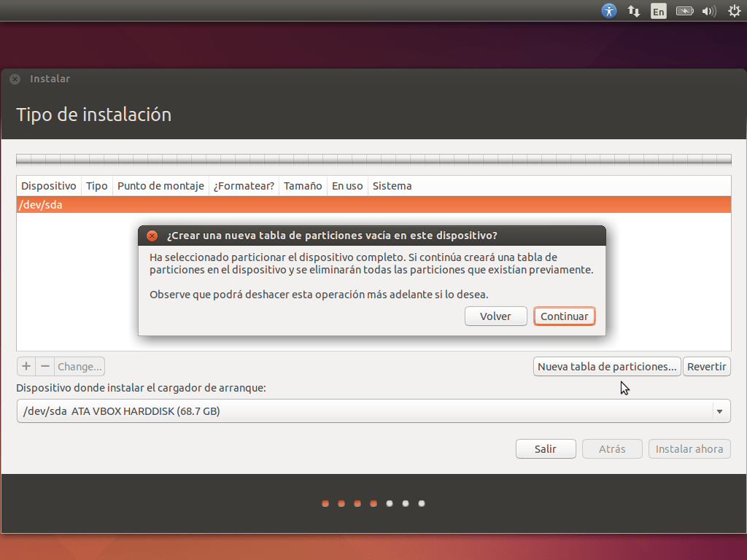The width and height of the screenshot is (747, 560).
Task: Click the minus remove partition button
Action: (x=45, y=366)
